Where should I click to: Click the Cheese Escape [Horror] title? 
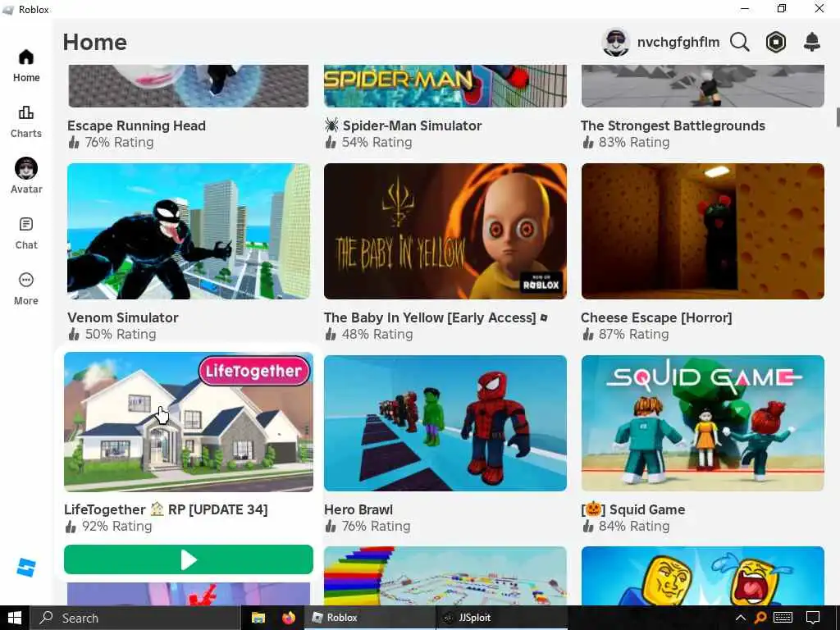tap(656, 317)
